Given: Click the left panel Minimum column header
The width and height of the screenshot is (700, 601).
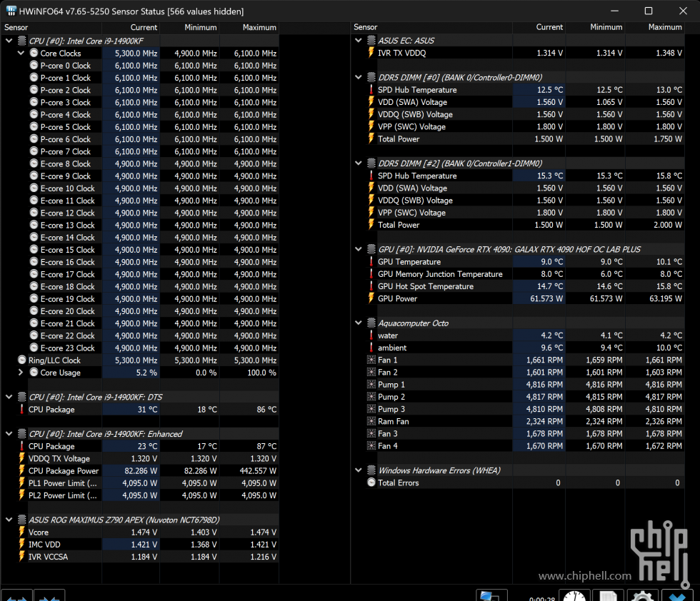Looking at the screenshot, I should (190, 28).
